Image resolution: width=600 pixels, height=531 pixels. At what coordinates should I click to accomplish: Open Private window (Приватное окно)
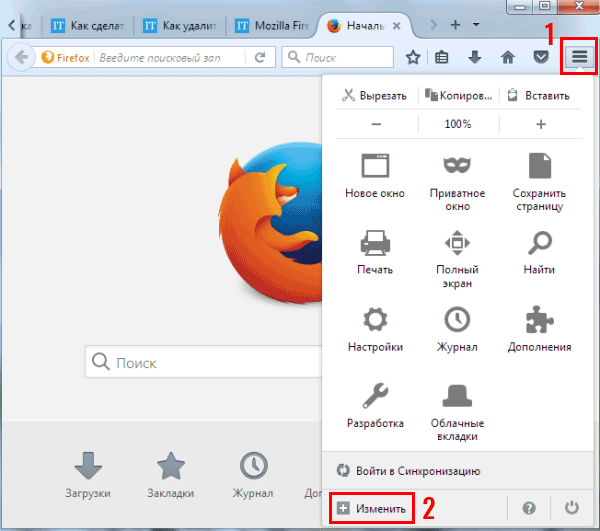pos(457,183)
